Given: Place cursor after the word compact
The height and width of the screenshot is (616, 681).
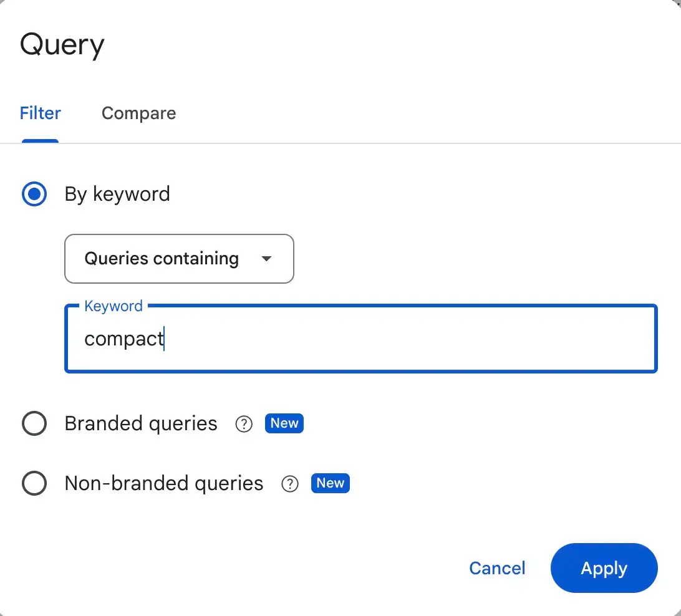Looking at the screenshot, I should (x=164, y=339).
